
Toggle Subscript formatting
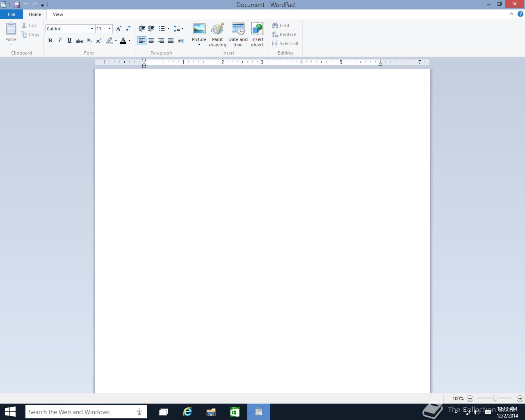coord(89,41)
